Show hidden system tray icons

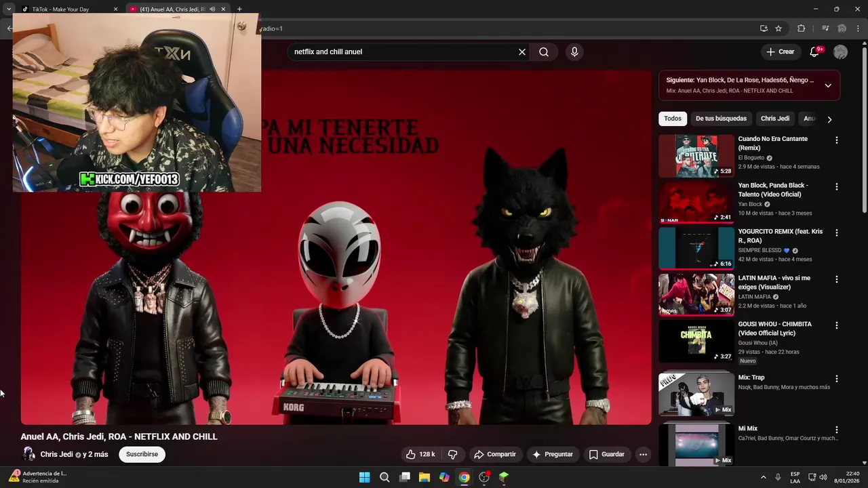[763, 477]
